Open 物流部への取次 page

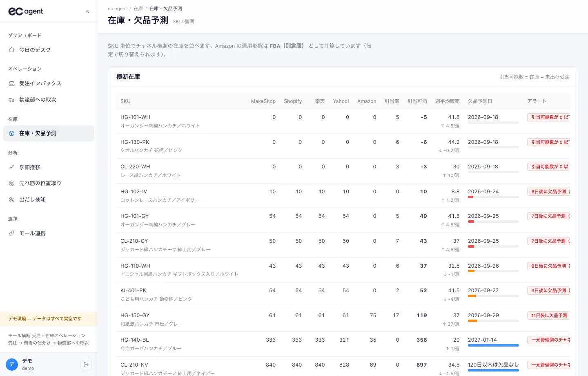tap(49, 100)
